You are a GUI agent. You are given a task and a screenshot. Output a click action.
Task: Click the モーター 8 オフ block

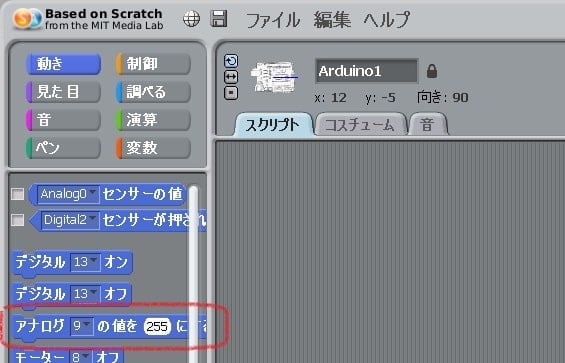[67, 356]
